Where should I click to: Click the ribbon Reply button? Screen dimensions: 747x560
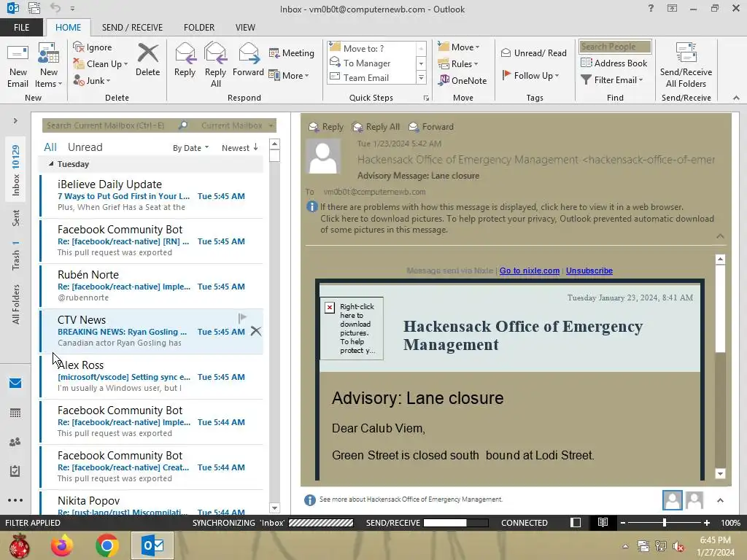(185, 60)
